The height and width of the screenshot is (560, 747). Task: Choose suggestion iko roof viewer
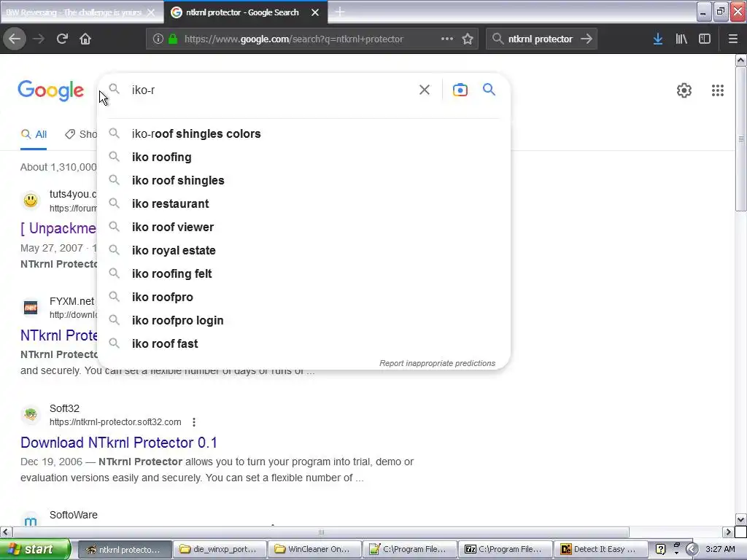303,227
